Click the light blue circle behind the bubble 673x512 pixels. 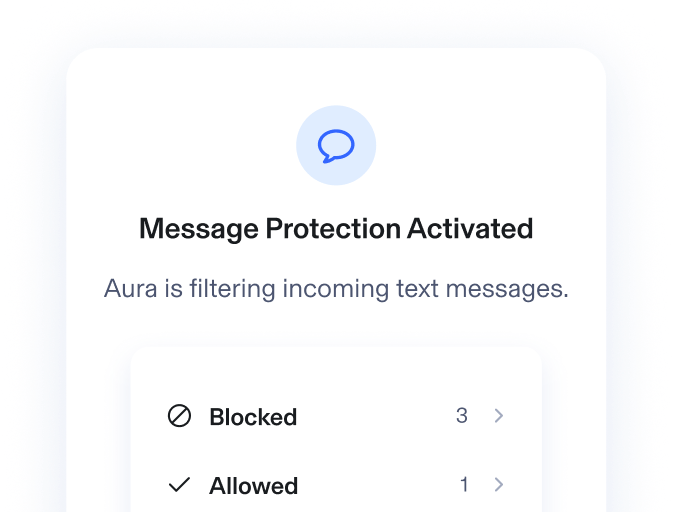tap(336, 145)
